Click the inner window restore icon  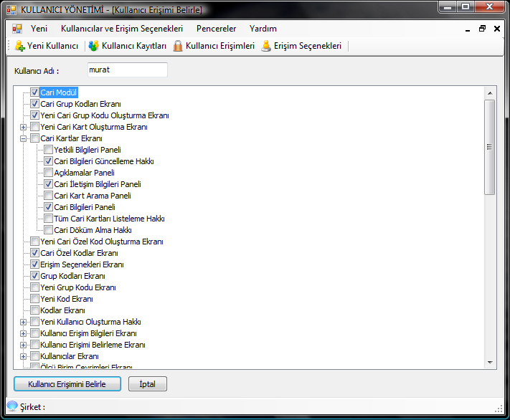[482, 29]
